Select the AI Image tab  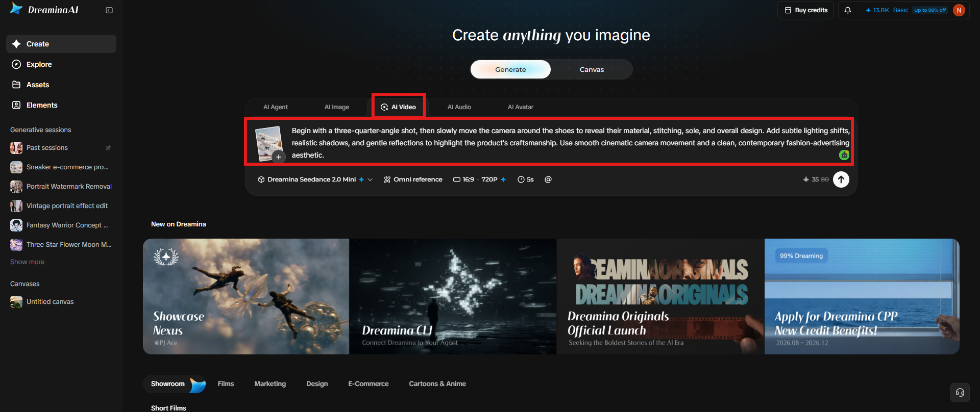[337, 107]
